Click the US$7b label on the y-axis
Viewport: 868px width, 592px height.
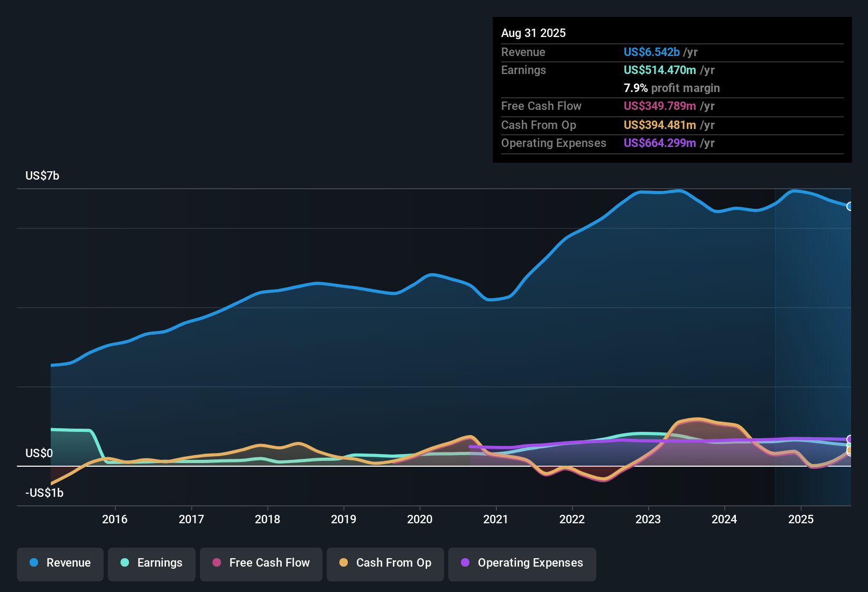[x=42, y=175]
